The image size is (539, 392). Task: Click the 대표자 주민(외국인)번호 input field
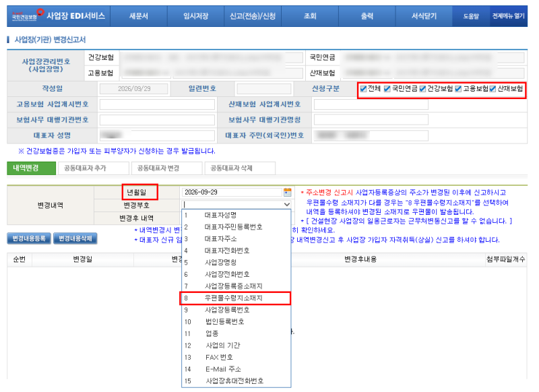click(x=371, y=135)
